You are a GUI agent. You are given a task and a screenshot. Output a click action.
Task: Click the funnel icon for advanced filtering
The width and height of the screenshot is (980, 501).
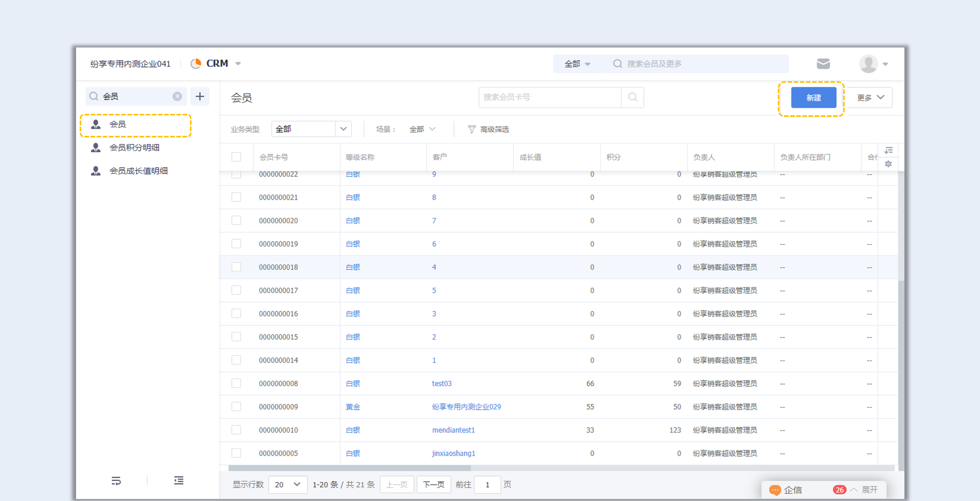[472, 130]
